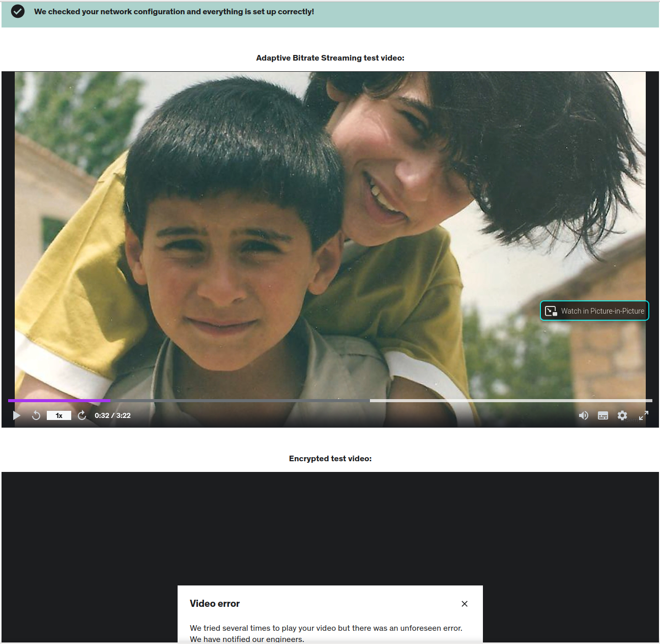The image size is (660, 644).
Task: Click the 0:32 / 3:22 time display
Action: click(112, 415)
